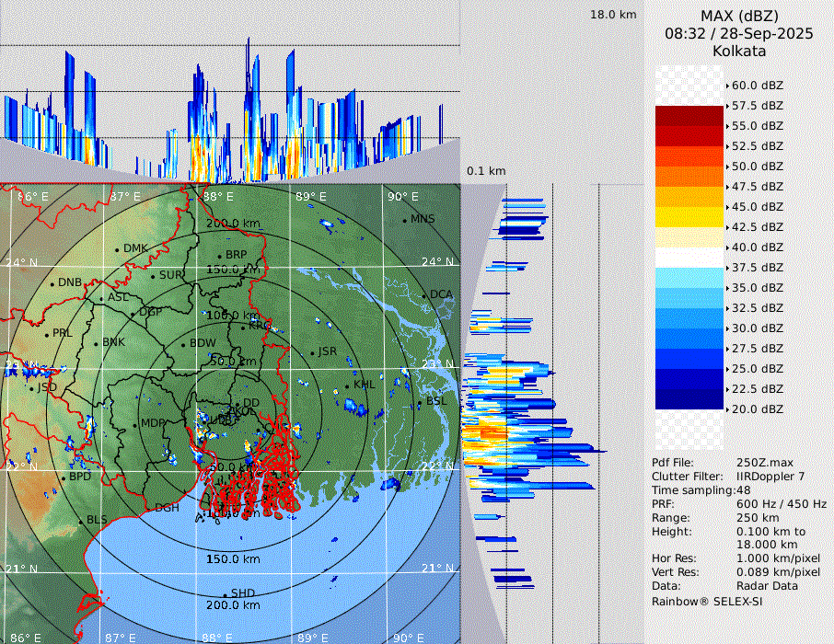This screenshot has width=834, height=644.
Task: Click the dark red swatch above 55.0 dBZ
Action: click(689, 116)
